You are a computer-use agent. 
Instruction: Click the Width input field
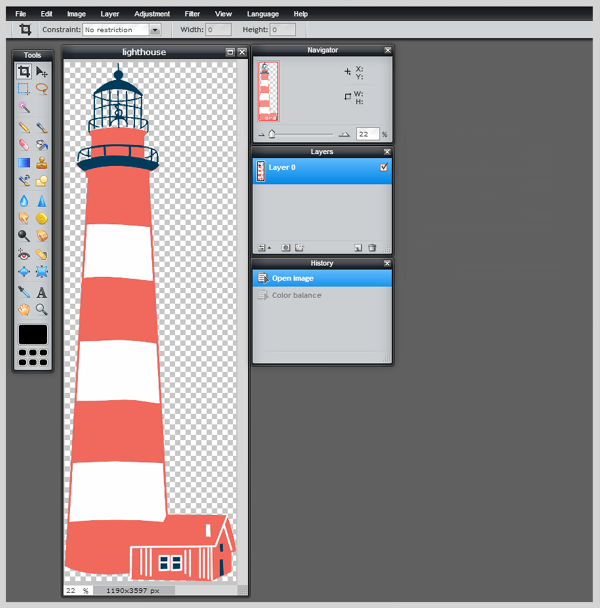[218, 29]
